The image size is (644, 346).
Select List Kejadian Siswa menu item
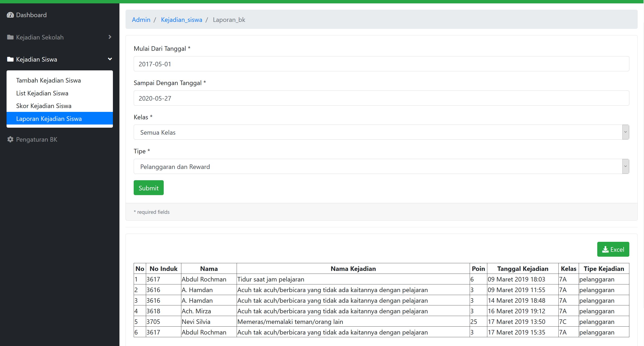60,93
